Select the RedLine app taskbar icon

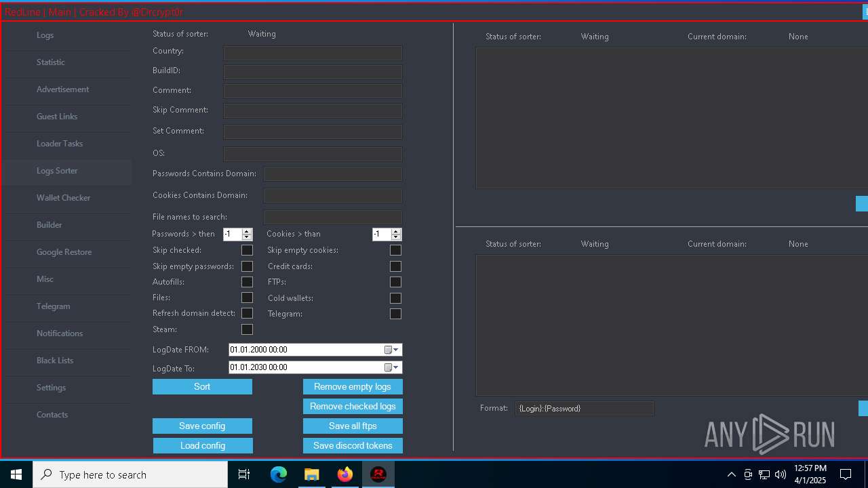click(378, 474)
